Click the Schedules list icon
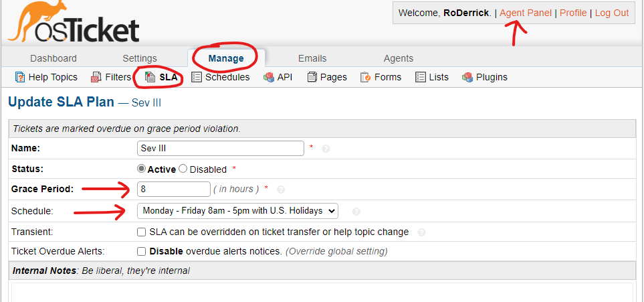 [197, 78]
